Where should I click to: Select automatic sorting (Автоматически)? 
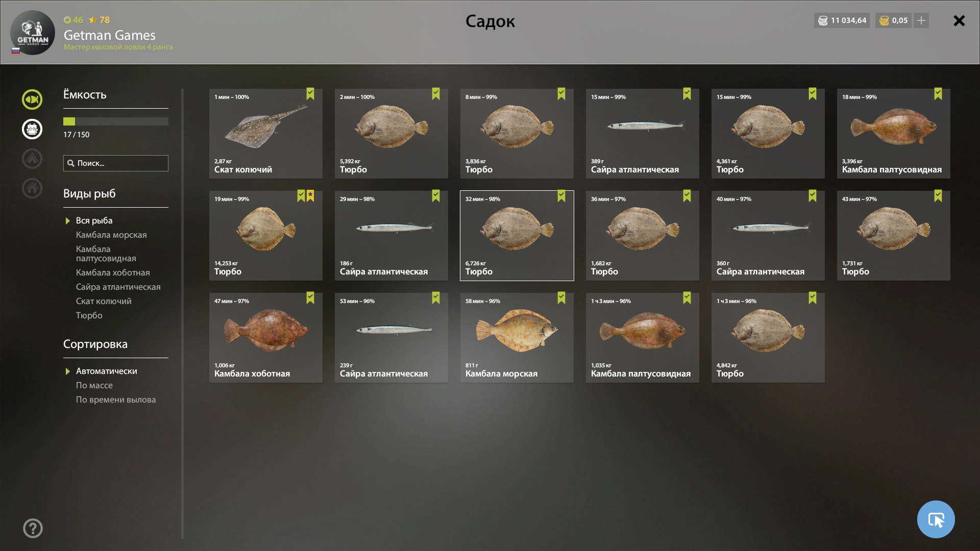tap(107, 371)
